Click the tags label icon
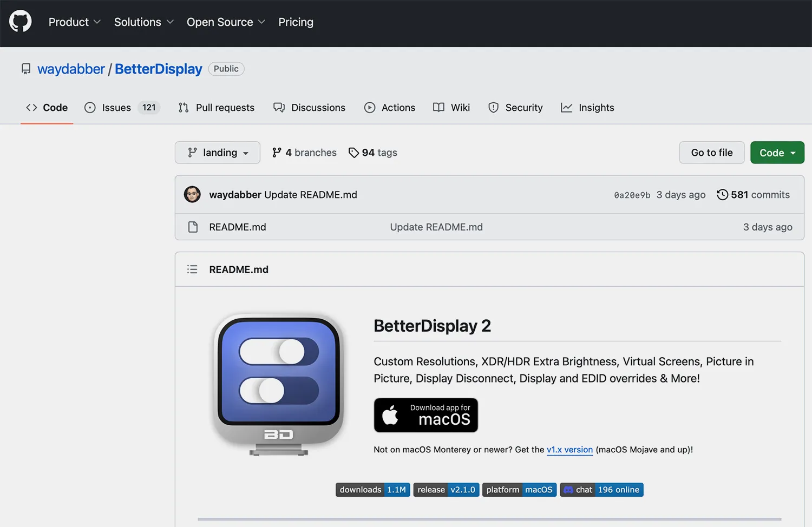812x527 pixels. 353,153
